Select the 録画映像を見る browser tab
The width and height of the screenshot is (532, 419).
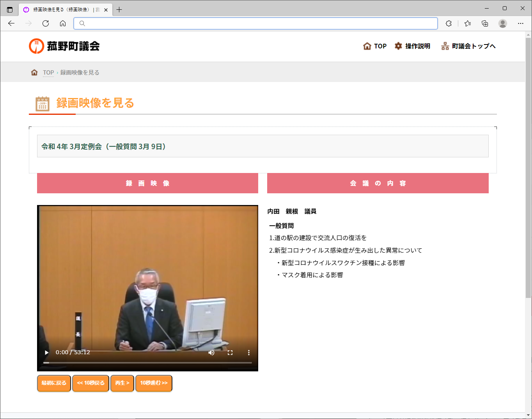coord(66,10)
